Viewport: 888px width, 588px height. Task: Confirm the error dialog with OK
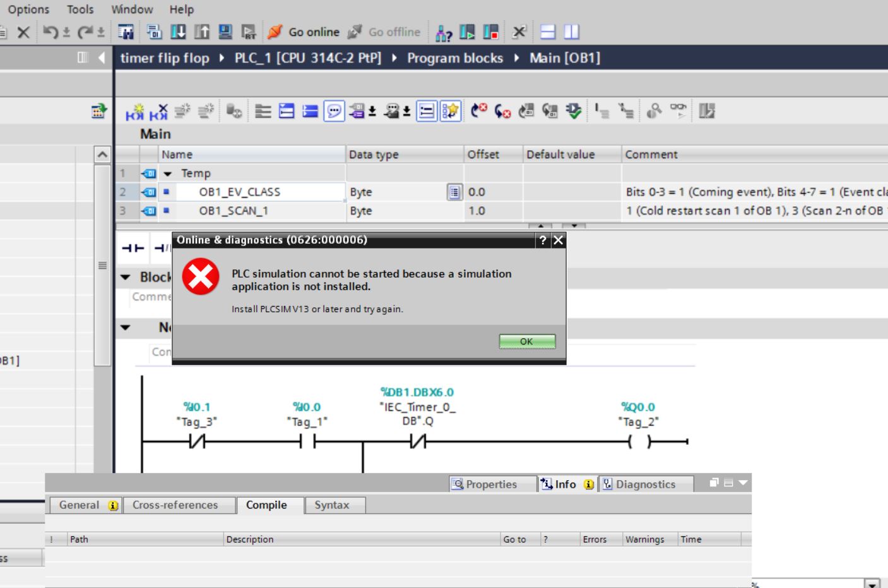[527, 341]
